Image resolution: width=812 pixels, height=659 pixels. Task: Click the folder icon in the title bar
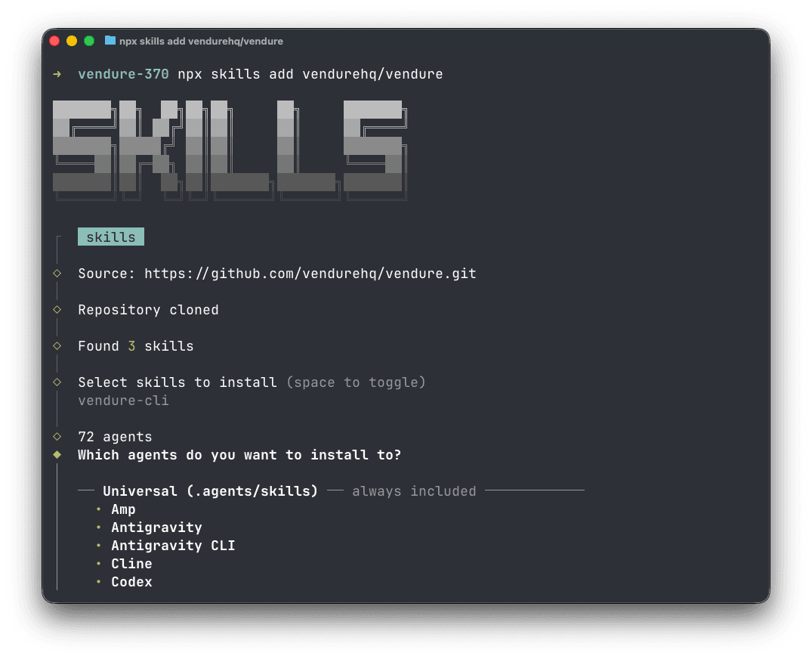(x=110, y=40)
